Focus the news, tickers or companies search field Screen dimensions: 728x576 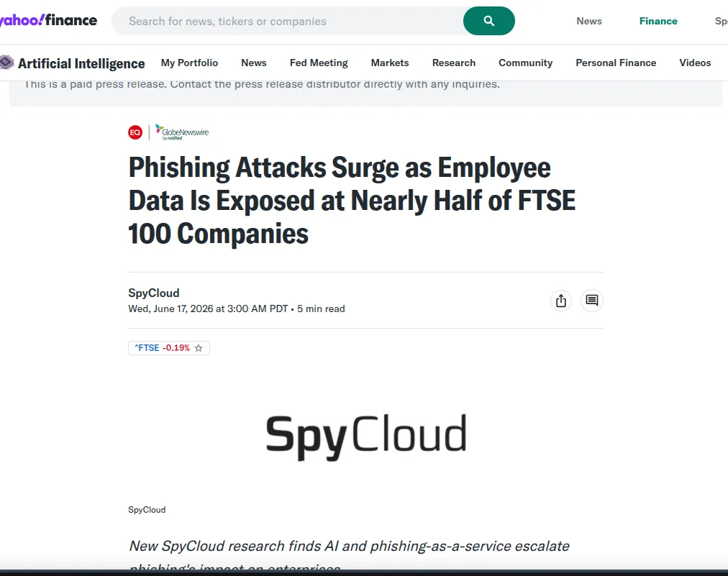coord(288,21)
